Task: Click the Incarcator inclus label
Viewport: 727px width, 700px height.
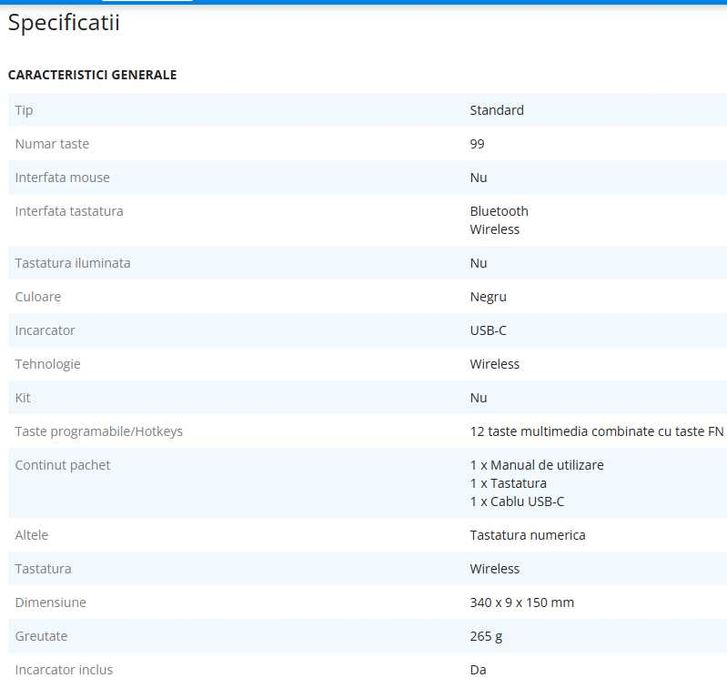Action: tap(64, 670)
